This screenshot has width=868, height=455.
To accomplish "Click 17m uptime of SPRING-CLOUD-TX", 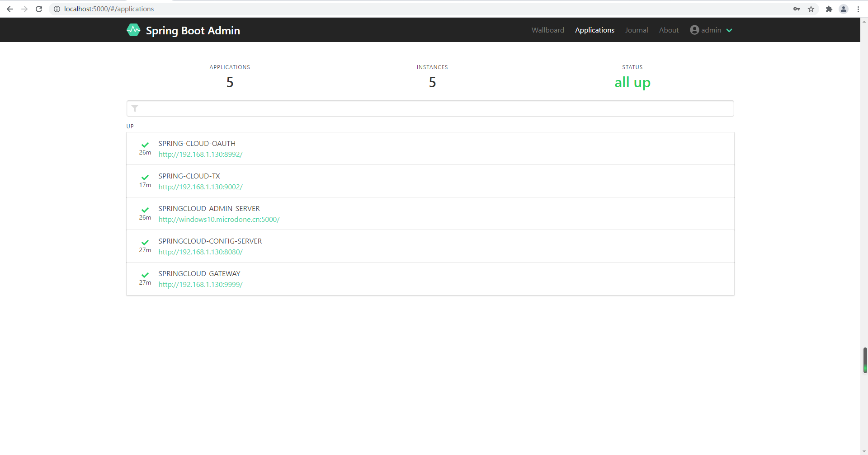I will click(145, 185).
